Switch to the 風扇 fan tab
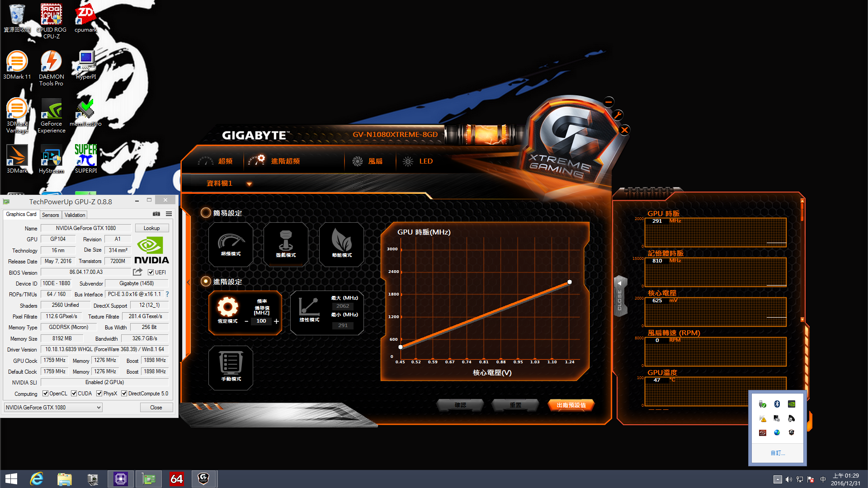 pos(368,161)
